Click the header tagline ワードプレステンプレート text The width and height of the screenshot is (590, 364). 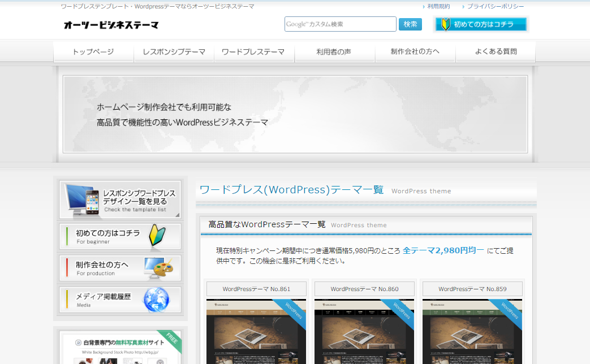point(157,6)
